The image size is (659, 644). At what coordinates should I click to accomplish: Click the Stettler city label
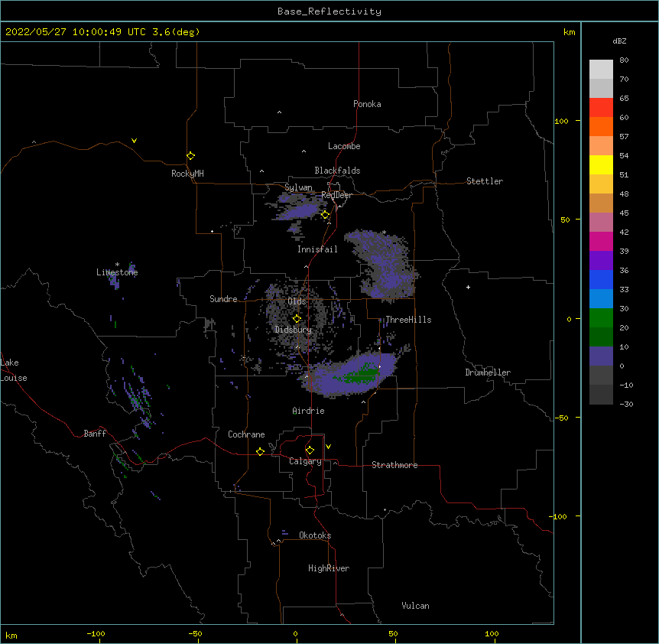pyautogui.click(x=485, y=181)
